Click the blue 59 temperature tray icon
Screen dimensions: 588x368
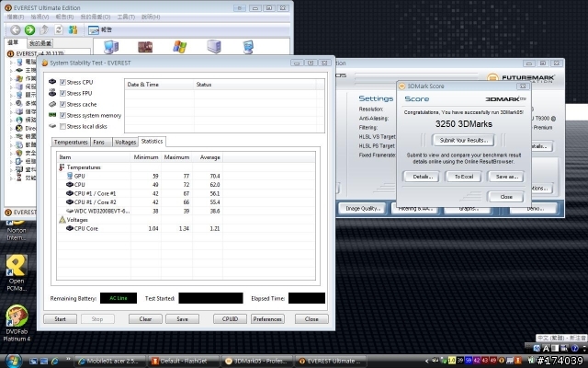[469, 361]
